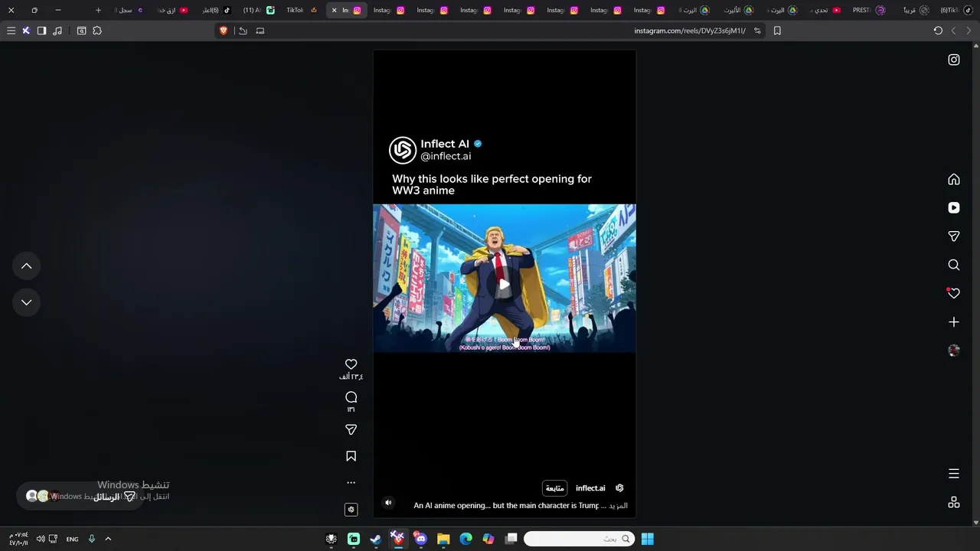This screenshot has height=551, width=980.
Task: Share the reel with the paper plane icon
Action: click(351, 430)
